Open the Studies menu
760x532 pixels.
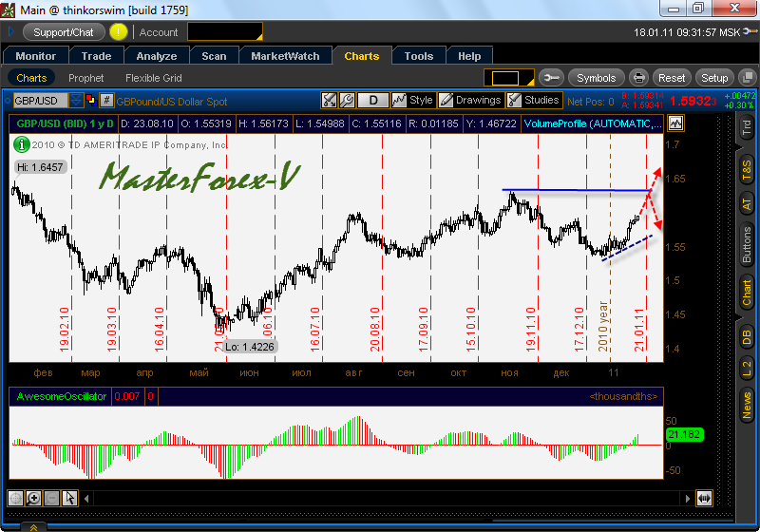(534, 101)
